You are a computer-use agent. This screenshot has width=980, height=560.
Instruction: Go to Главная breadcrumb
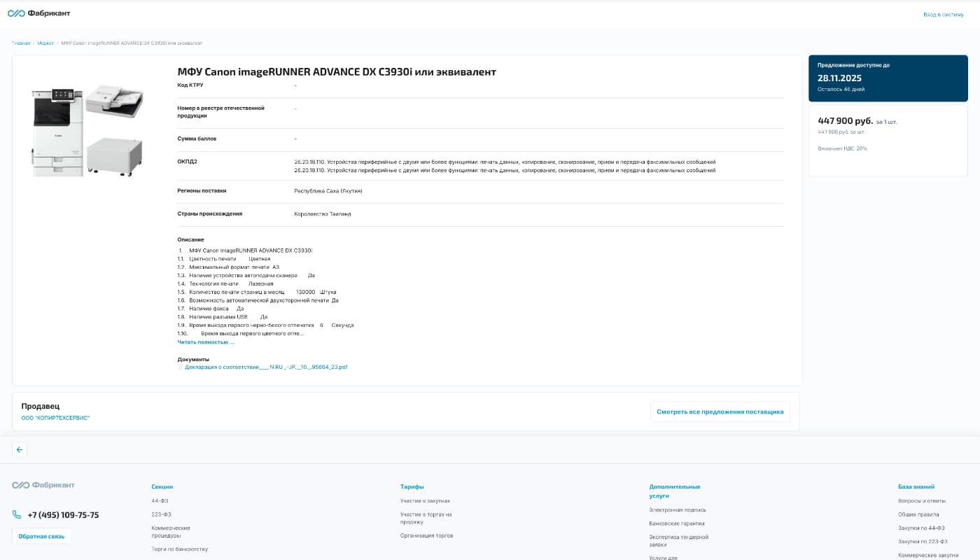[21, 43]
